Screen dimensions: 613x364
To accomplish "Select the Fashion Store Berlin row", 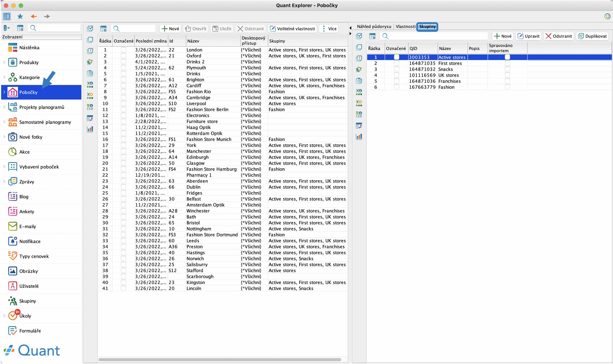I will [223, 109].
